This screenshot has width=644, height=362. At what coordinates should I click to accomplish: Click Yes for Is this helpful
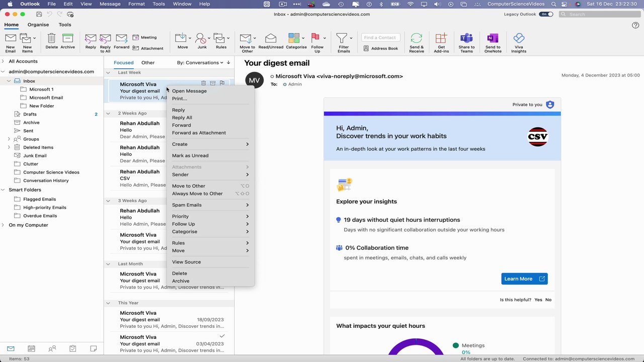coord(538,300)
